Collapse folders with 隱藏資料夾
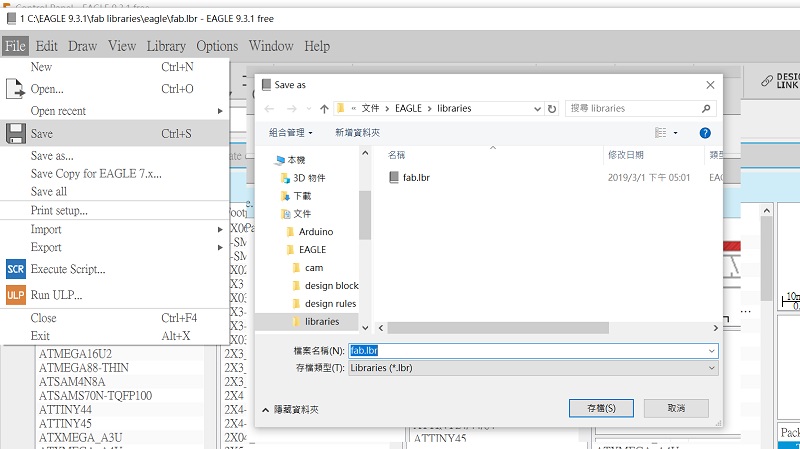Screen dimensions: 800x449 pos(290,410)
